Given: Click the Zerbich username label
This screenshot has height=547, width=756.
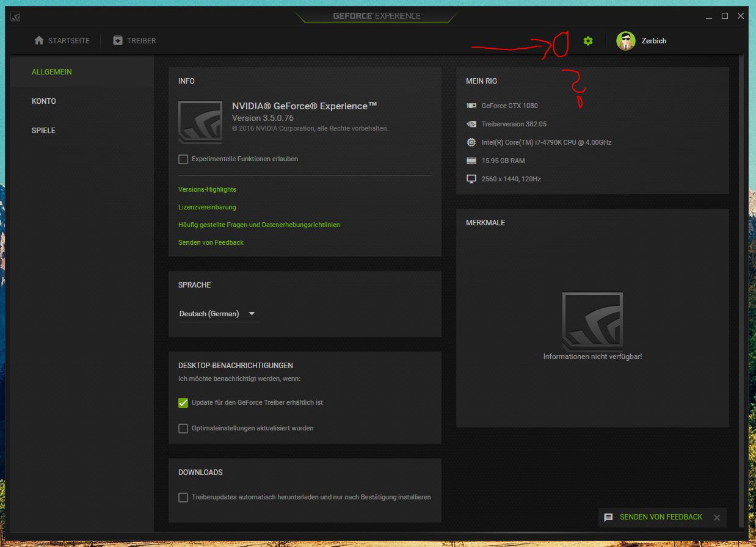Looking at the screenshot, I should 654,41.
